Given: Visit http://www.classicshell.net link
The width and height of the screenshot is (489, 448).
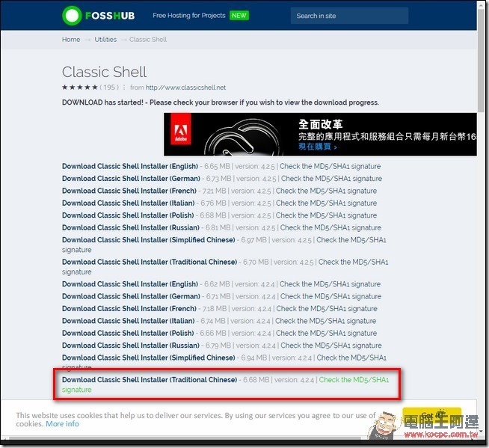Looking at the screenshot, I should pyautogui.click(x=185, y=88).
